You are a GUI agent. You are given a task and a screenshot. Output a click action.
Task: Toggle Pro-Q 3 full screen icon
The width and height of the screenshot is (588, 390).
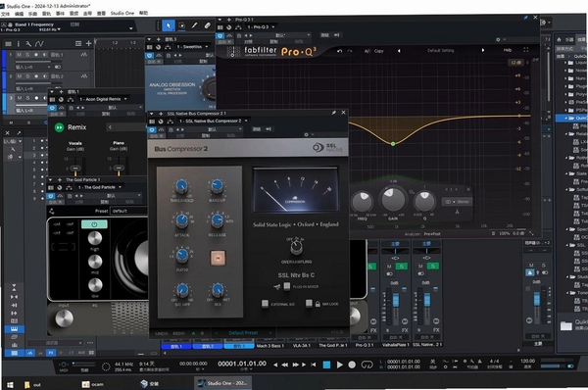[525, 50]
